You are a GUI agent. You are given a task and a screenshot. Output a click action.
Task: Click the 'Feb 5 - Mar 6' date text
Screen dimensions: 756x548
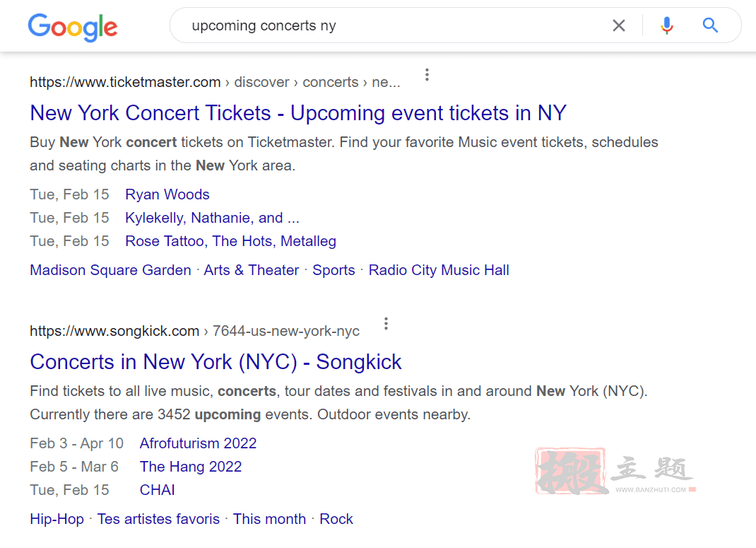tap(74, 467)
